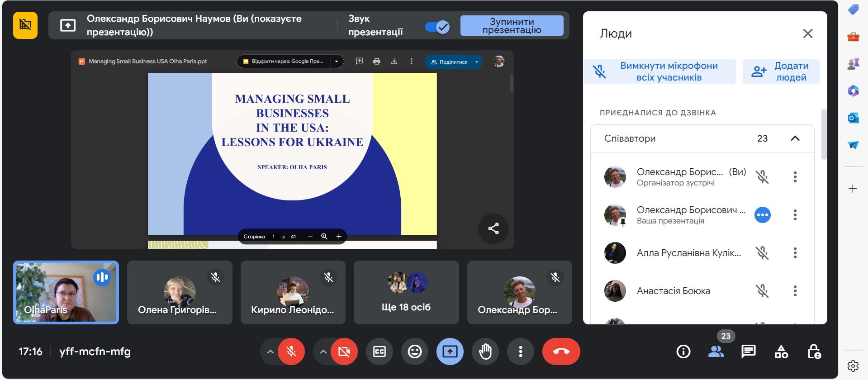868x380 pixels.
Task: Click the emoji reactions icon
Action: [414, 351]
